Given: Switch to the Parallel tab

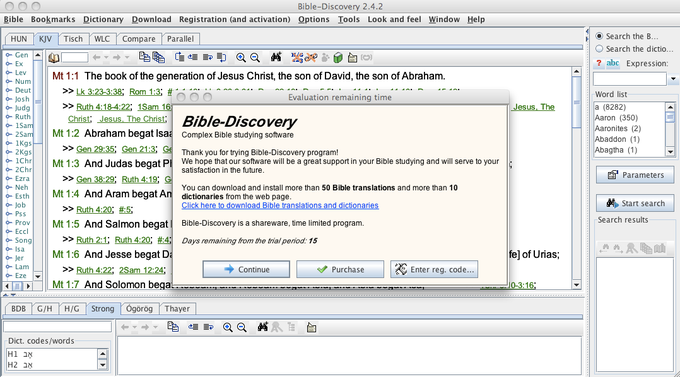Looking at the screenshot, I should pyautogui.click(x=180, y=39).
